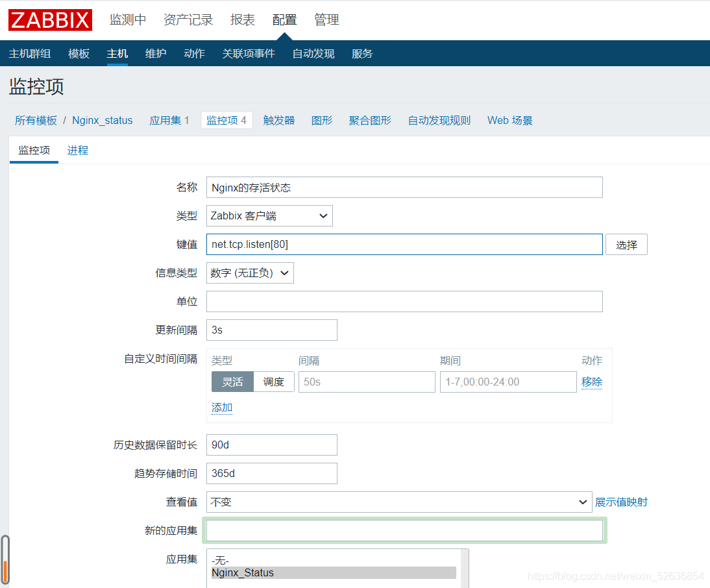Select the 灵活 interval type
Viewport: 710px width, 588px height.
[x=233, y=382]
